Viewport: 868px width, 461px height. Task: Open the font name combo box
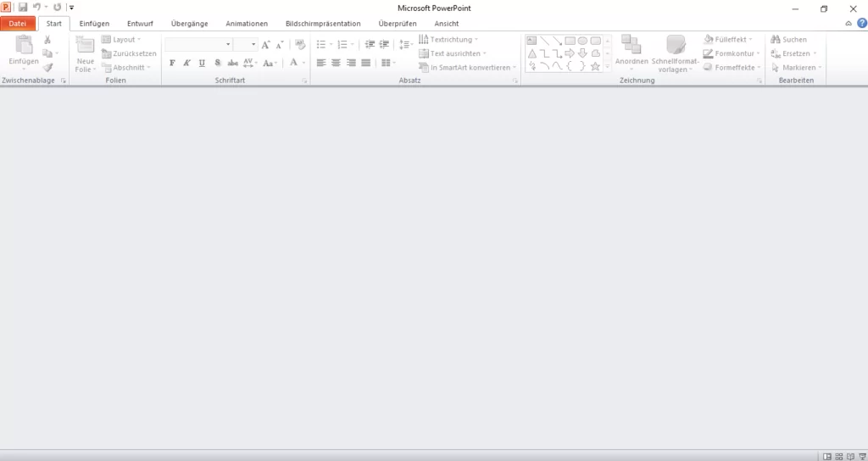[198, 44]
